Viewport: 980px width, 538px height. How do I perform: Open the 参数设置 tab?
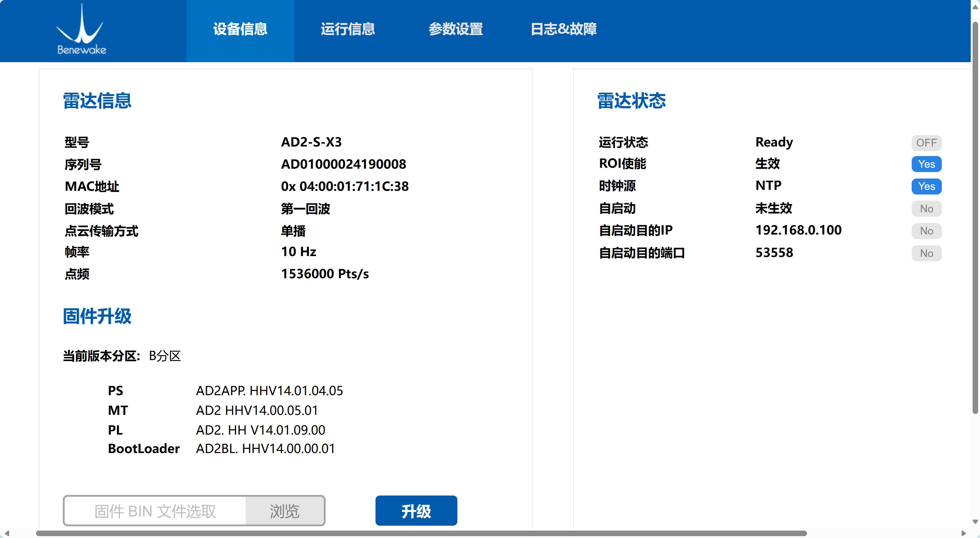click(x=456, y=29)
